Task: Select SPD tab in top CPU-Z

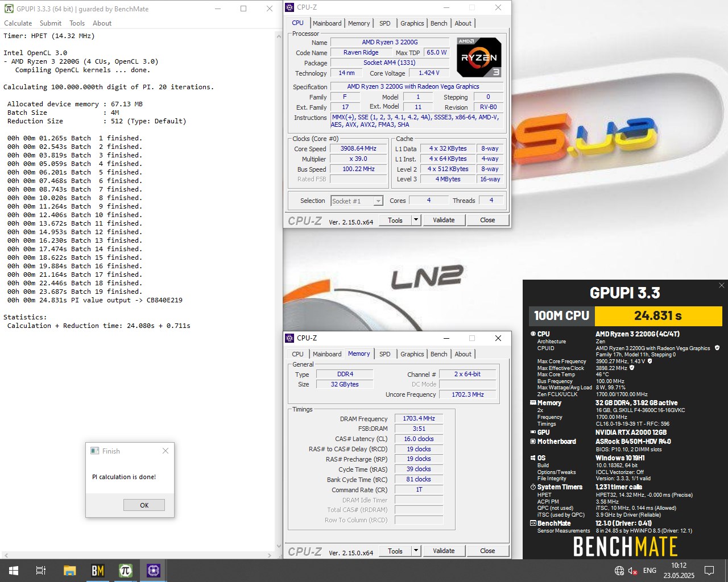Action: [385, 23]
